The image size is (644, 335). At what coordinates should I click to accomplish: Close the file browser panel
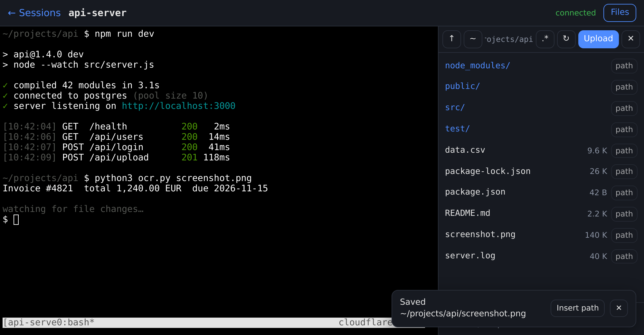[x=631, y=39]
